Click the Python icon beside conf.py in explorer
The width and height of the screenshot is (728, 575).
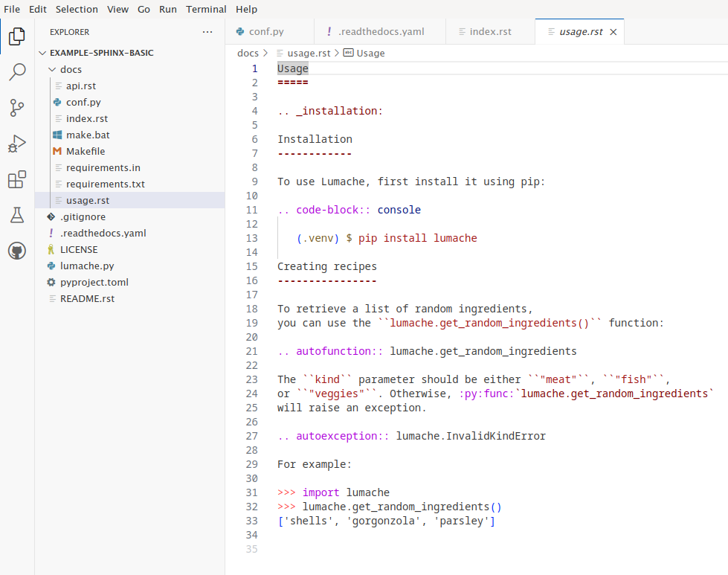(x=57, y=102)
